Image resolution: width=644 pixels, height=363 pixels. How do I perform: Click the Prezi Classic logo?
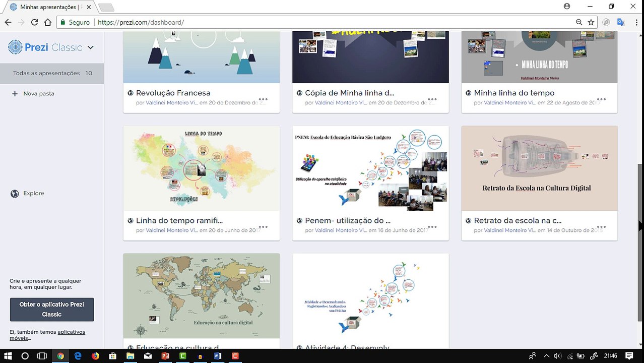click(x=45, y=47)
